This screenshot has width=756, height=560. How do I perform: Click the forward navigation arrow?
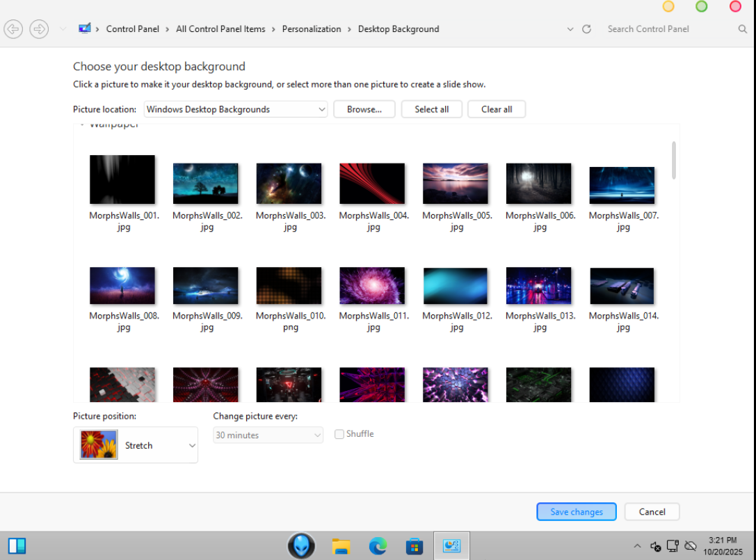click(39, 29)
